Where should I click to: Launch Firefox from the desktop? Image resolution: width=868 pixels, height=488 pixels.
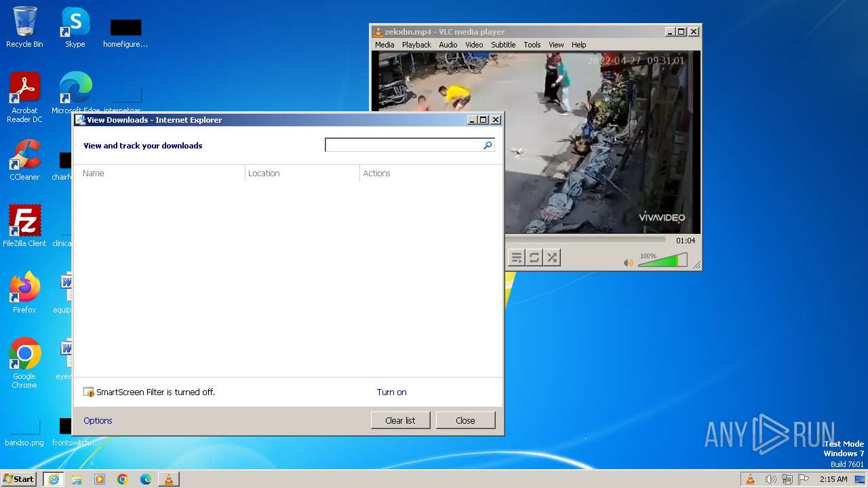point(24,293)
